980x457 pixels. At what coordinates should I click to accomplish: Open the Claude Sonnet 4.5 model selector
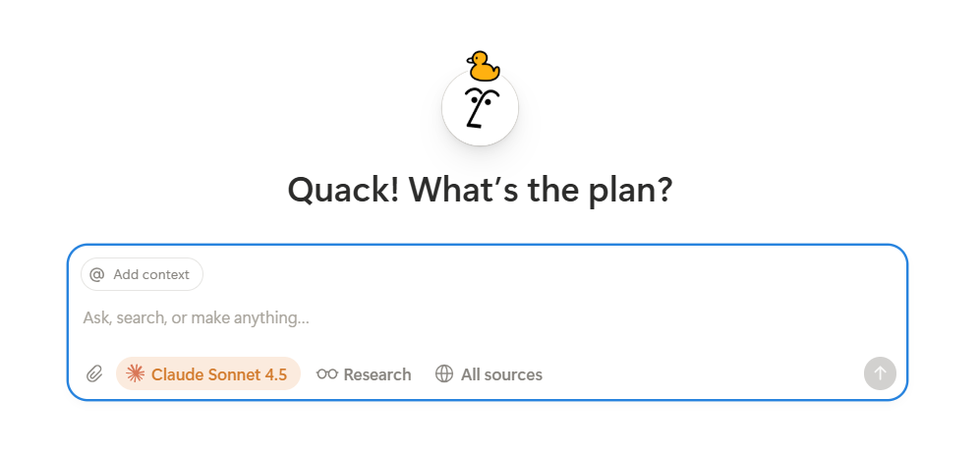(207, 374)
